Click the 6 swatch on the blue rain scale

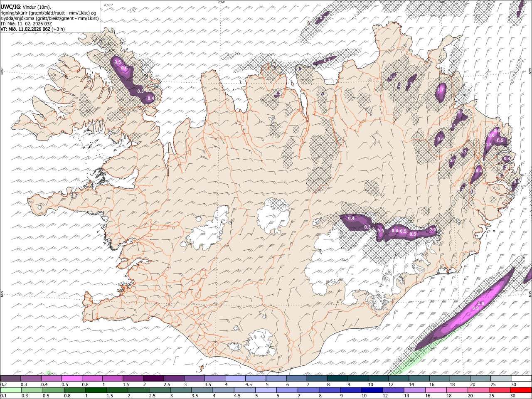coord(288,390)
